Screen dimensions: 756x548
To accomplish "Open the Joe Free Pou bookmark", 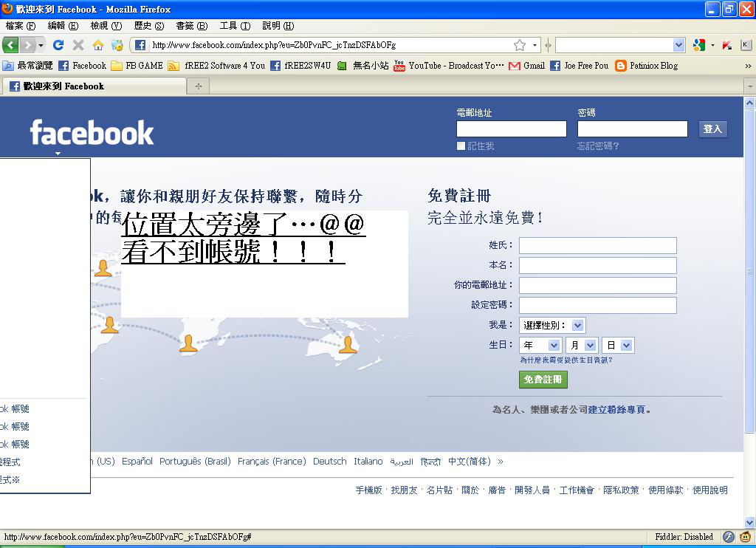I will pyautogui.click(x=579, y=66).
